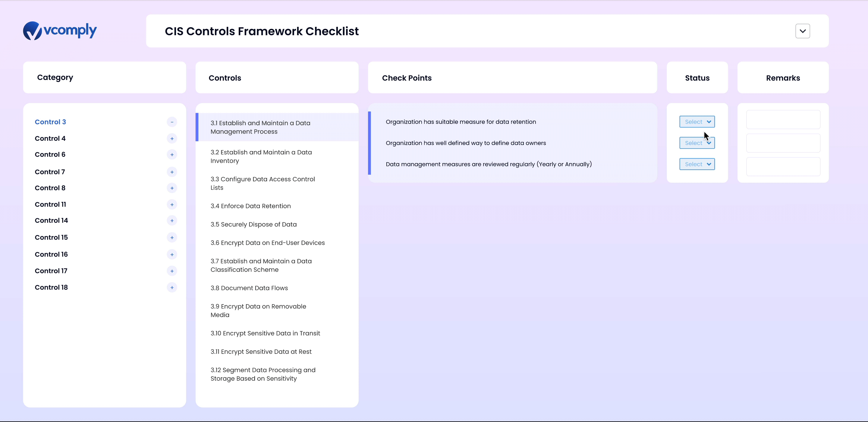Toggle Control 16 expander

(x=172, y=254)
